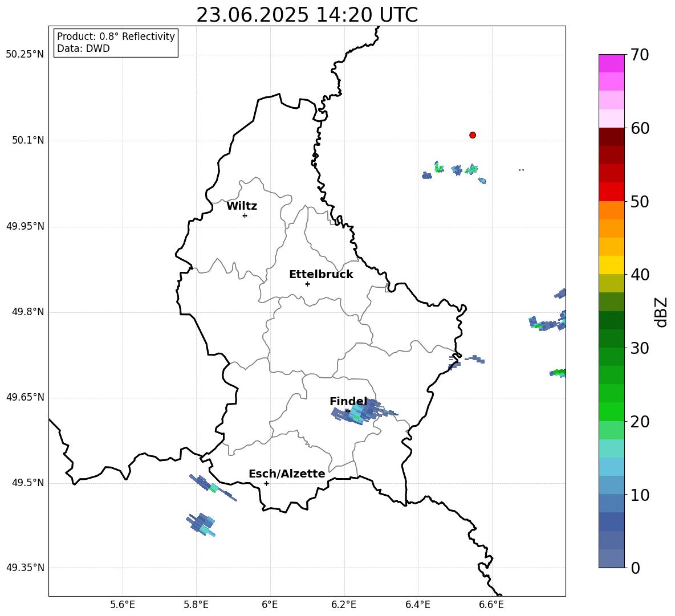The image size is (675, 616).
Task: Click the 70 value on colorbar
Action: point(640,55)
